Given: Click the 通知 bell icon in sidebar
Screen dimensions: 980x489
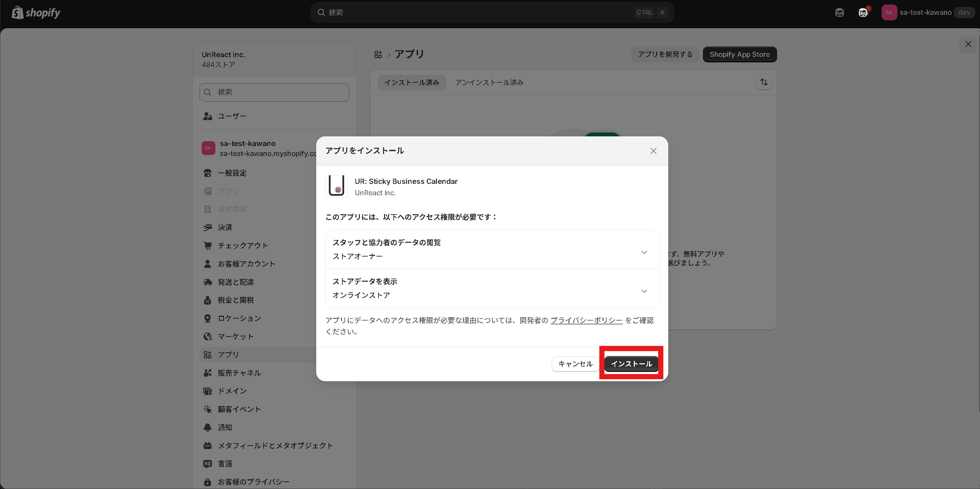Looking at the screenshot, I should (x=207, y=427).
